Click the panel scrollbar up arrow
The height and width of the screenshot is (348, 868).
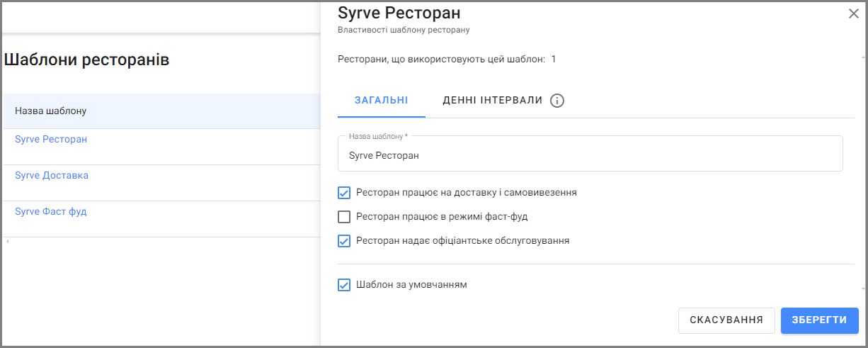click(x=863, y=56)
